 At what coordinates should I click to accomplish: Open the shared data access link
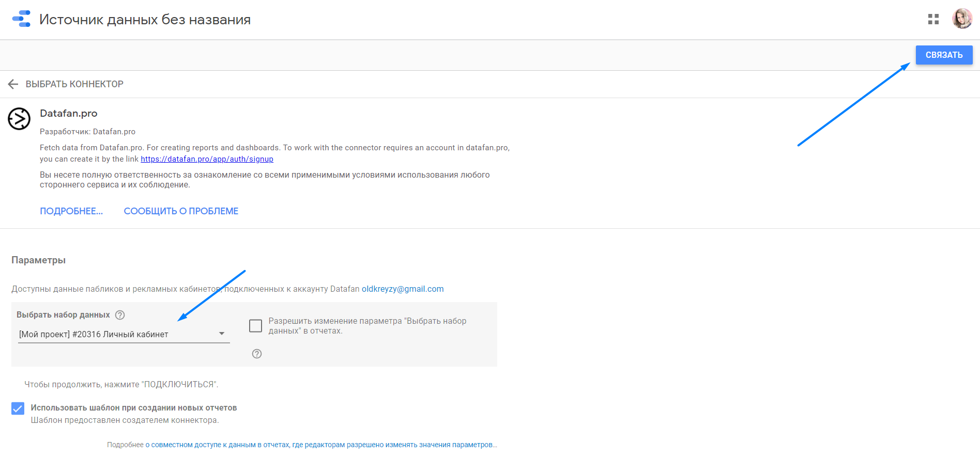coord(321,445)
